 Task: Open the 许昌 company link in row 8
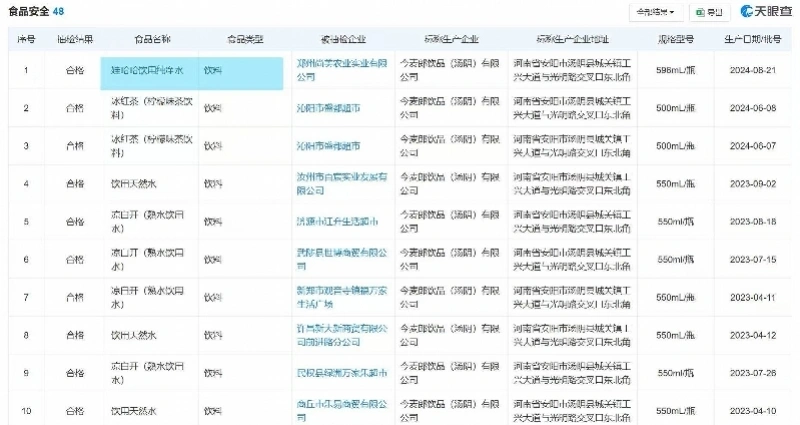pyautogui.click(x=342, y=335)
